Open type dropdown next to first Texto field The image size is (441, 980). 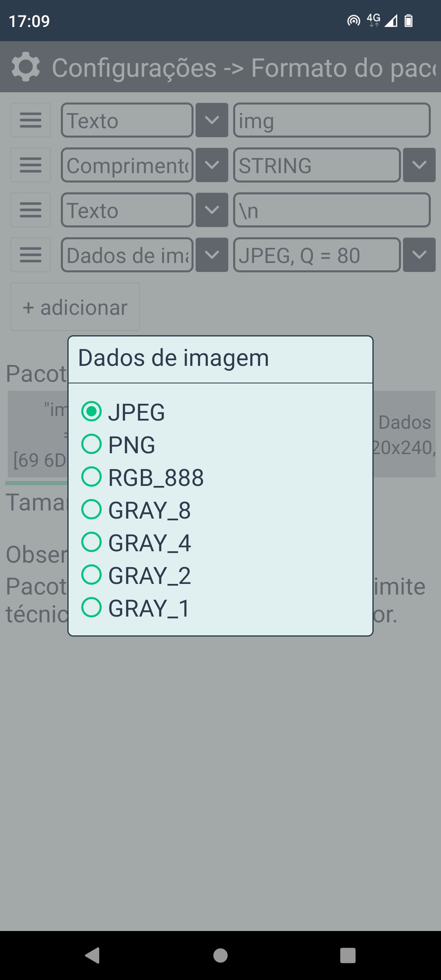point(212,120)
